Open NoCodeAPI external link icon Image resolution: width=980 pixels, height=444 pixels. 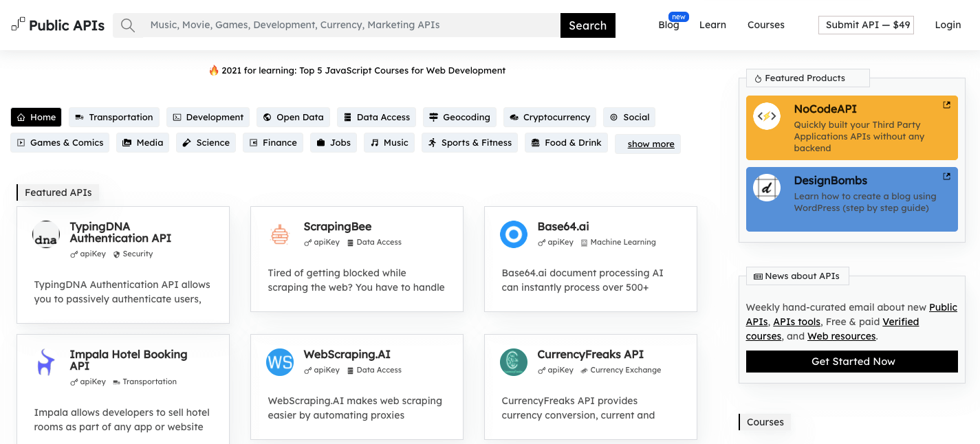pos(946,105)
